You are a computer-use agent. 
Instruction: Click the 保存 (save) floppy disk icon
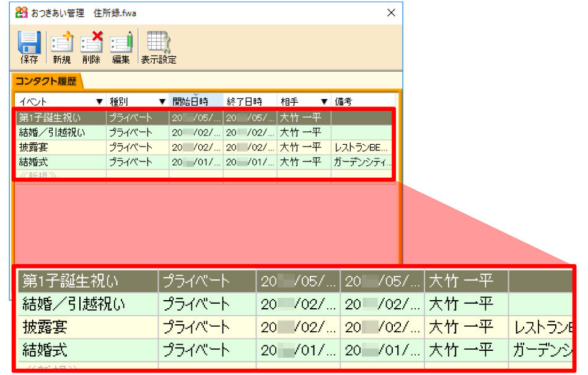29,42
